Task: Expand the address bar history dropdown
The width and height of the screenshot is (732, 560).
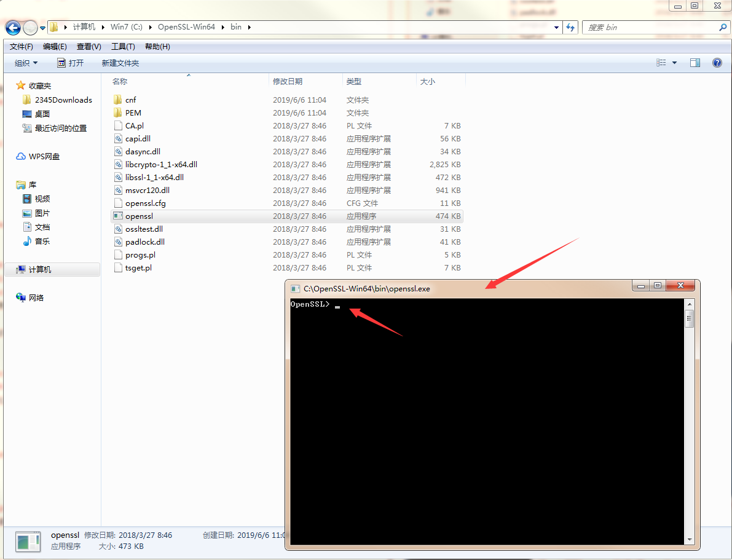Action: [557, 28]
